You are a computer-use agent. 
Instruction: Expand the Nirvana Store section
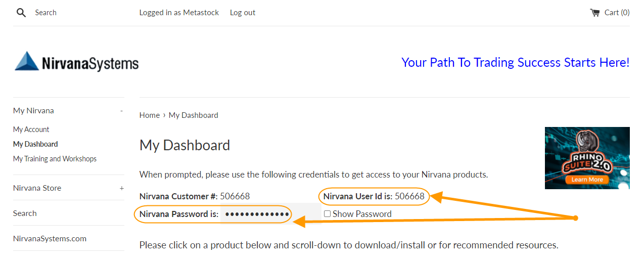point(121,188)
